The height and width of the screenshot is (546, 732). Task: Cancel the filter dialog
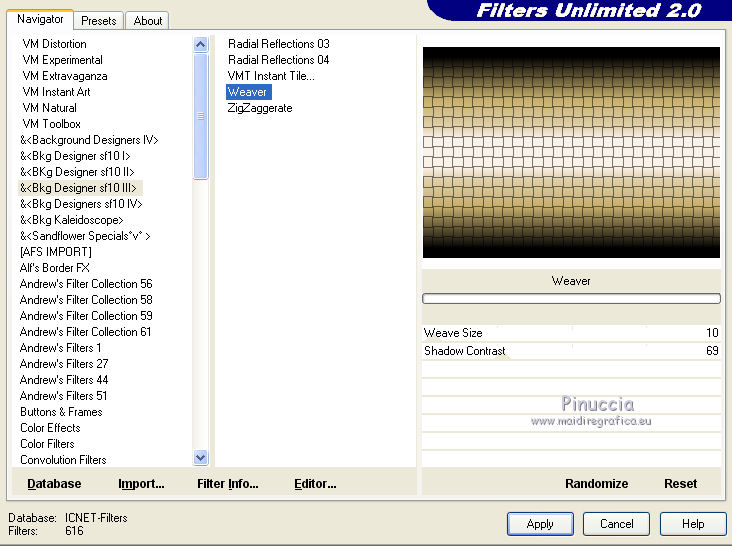click(x=616, y=524)
